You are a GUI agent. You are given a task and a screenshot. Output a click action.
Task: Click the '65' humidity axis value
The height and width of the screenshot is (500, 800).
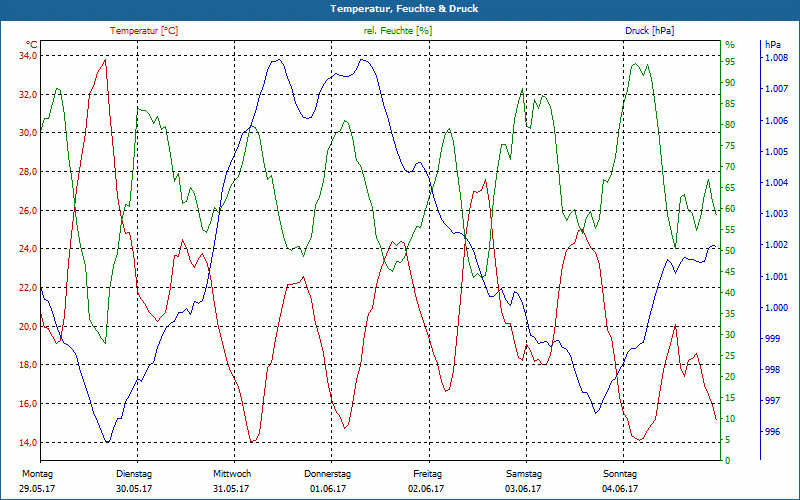[x=730, y=188]
